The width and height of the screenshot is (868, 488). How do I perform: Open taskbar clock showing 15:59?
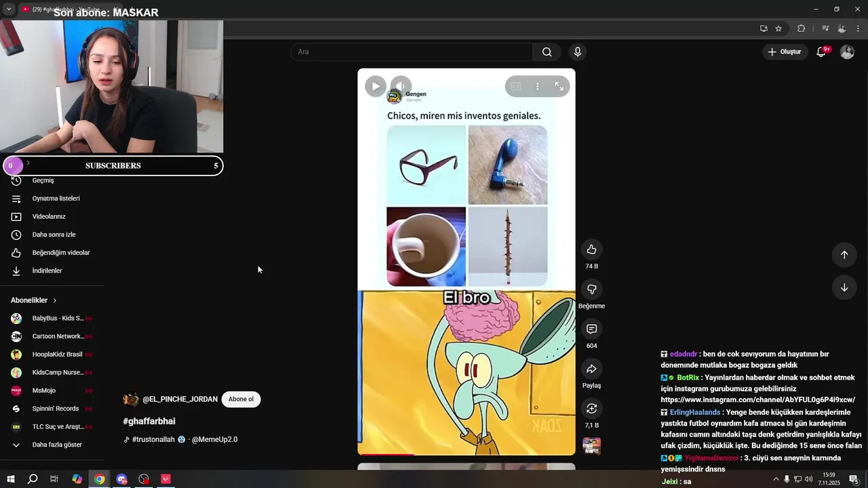pos(829,479)
